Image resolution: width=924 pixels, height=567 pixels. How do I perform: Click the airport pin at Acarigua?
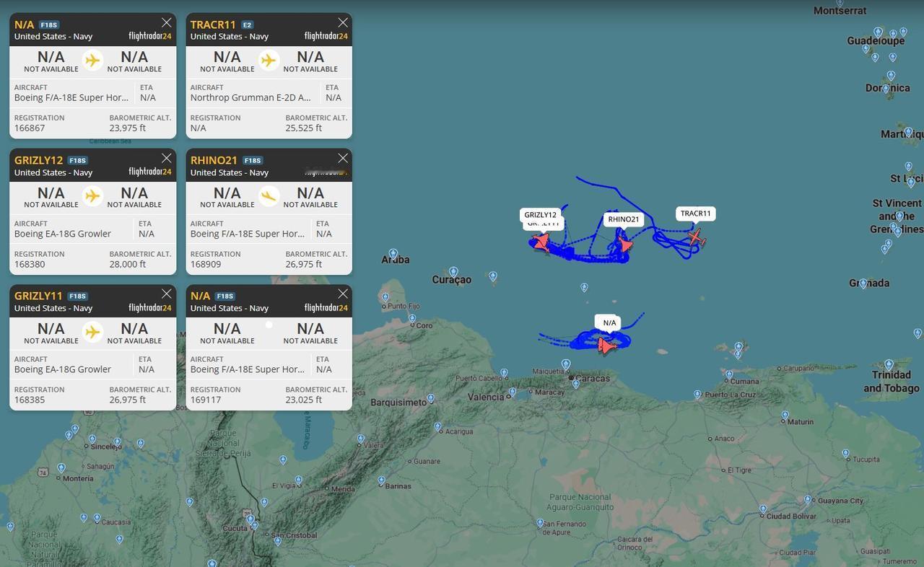[x=437, y=427]
